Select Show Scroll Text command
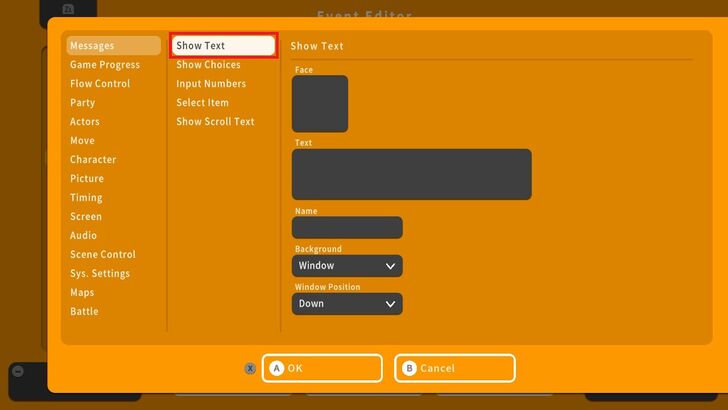Image resolution: width=728 pixels, height=410 pixels. coord(215,122)
